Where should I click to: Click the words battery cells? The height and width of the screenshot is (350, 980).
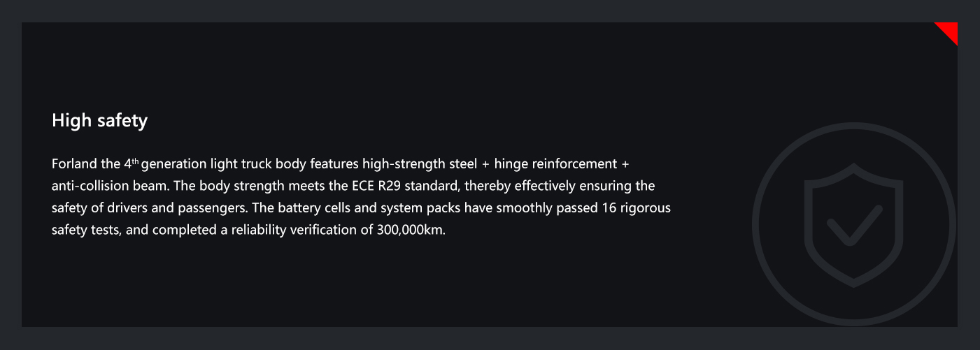(x=312, y=209)
